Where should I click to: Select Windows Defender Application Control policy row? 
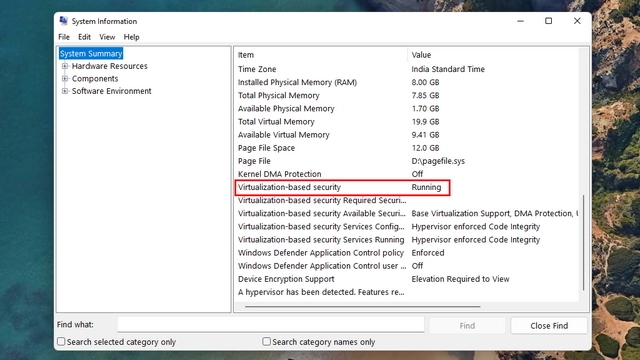click(407, 253)
